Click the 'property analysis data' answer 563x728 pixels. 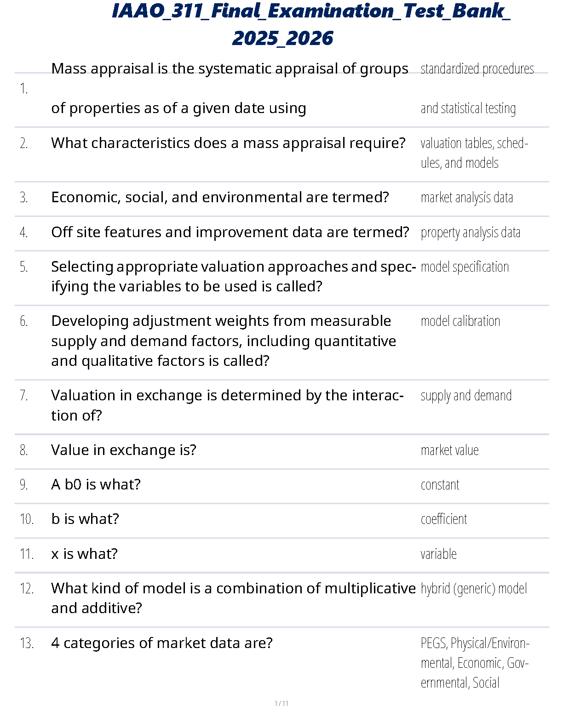(470, 233)
